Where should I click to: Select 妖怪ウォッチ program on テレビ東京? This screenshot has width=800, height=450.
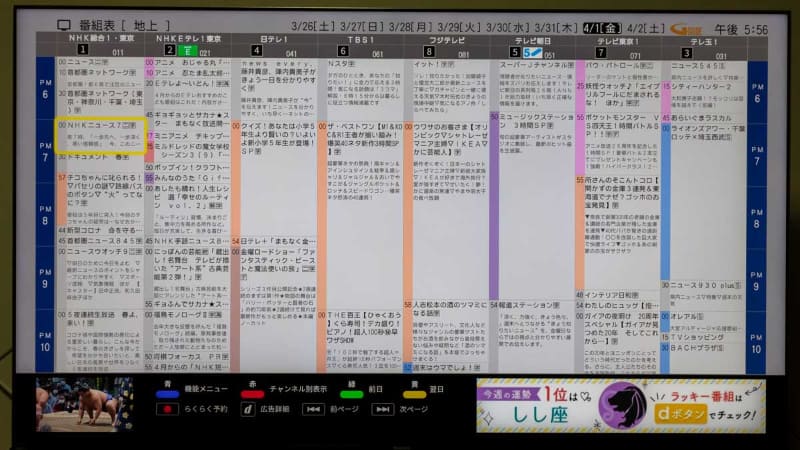click(618, 97)
